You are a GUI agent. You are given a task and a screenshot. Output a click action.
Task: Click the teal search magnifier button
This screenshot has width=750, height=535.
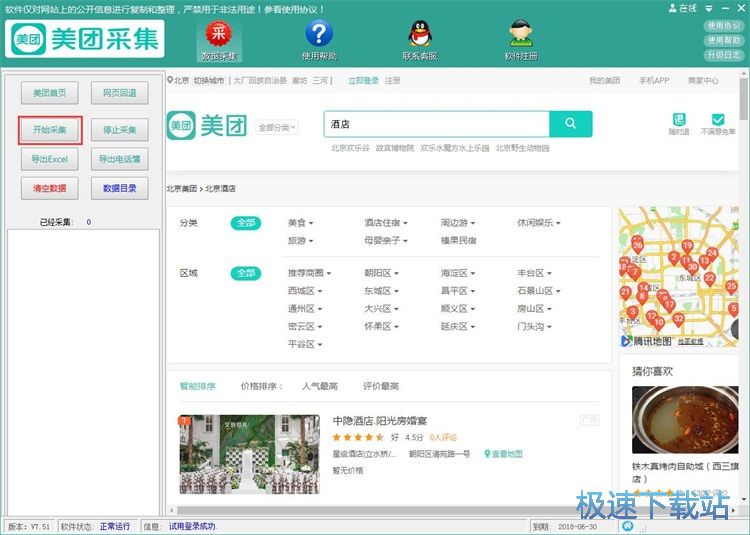pos(571,124)
